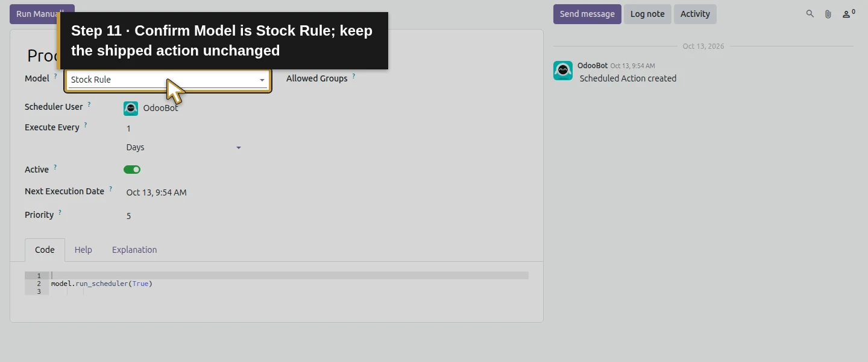This screenshot has width=868, height=362.
Task: Click 'Scheduled Action created' message text
Action: [x=627, y=78]
